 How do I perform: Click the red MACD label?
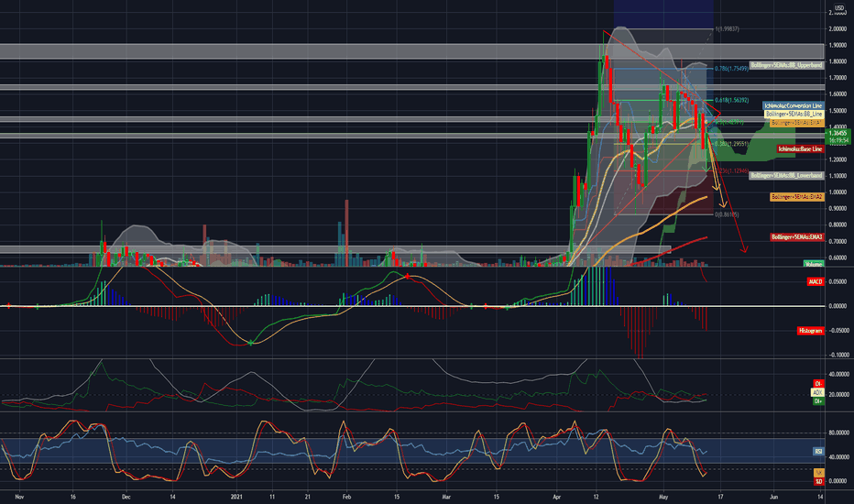pyautogui.click(x=816, y=281)
